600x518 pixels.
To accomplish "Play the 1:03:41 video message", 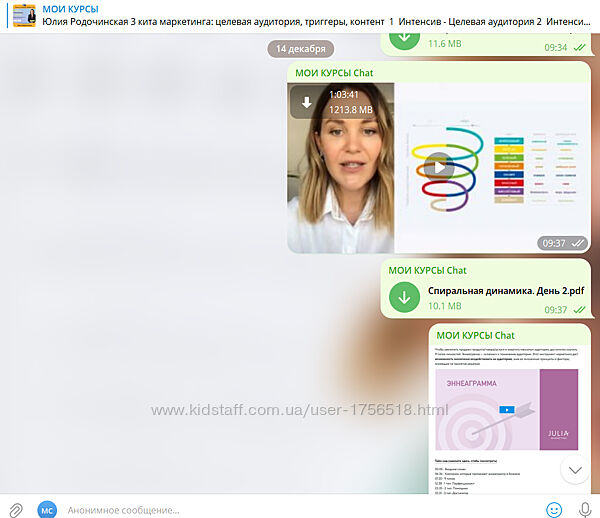I will click(438, 166).
